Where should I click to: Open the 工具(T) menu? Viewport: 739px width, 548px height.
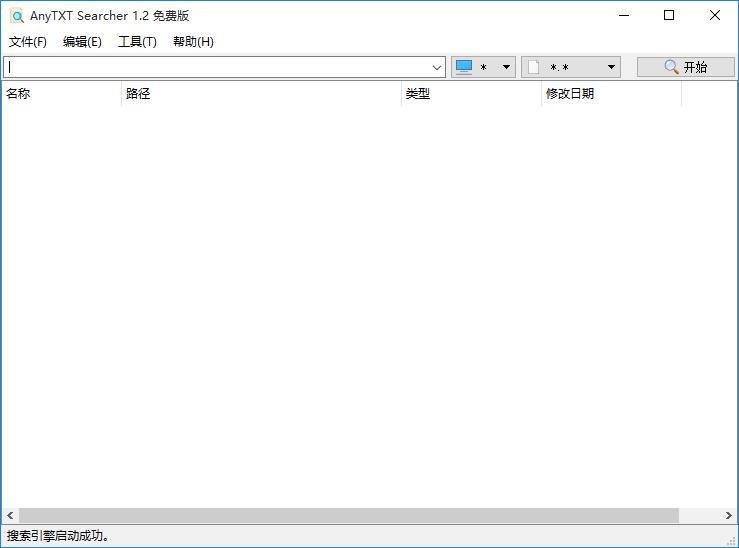point(137,42)
